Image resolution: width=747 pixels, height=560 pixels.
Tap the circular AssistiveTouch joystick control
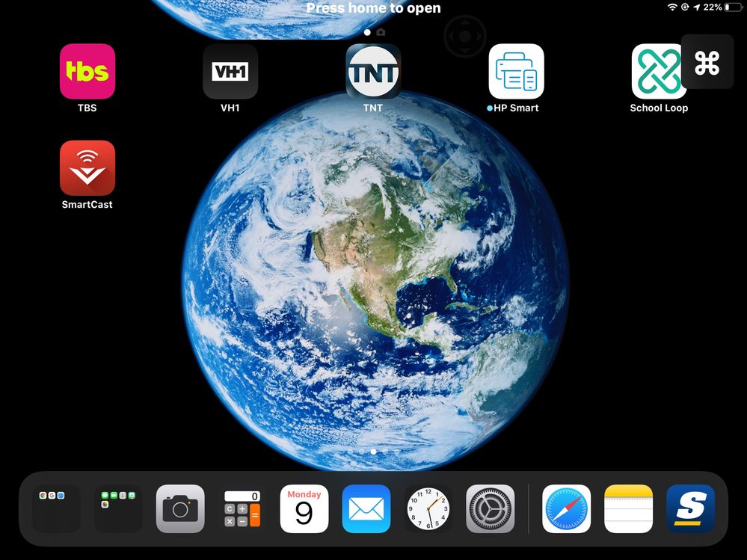(x=464, y=35)
